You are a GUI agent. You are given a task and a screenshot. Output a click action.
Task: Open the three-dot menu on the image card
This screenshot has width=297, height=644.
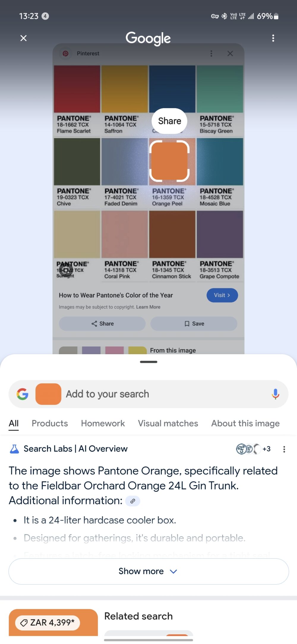pyautogui.click(x=211, y=53)
